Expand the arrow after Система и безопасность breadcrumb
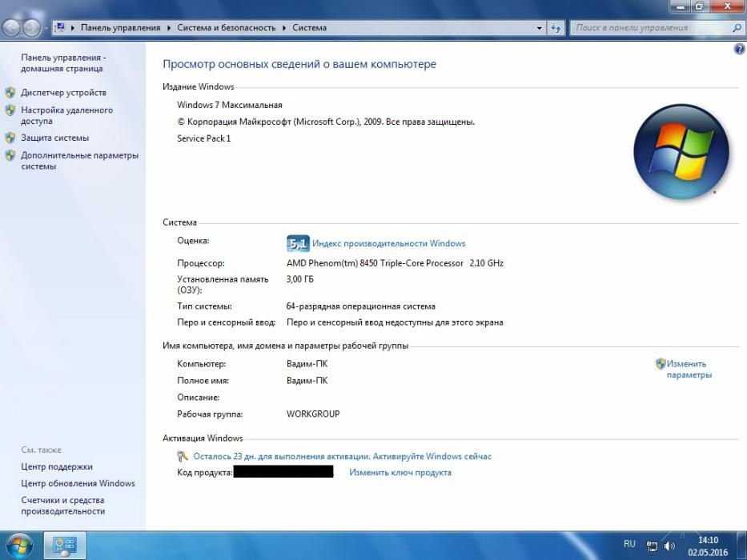The image size is (747, 560). click(x=284, y=28)
